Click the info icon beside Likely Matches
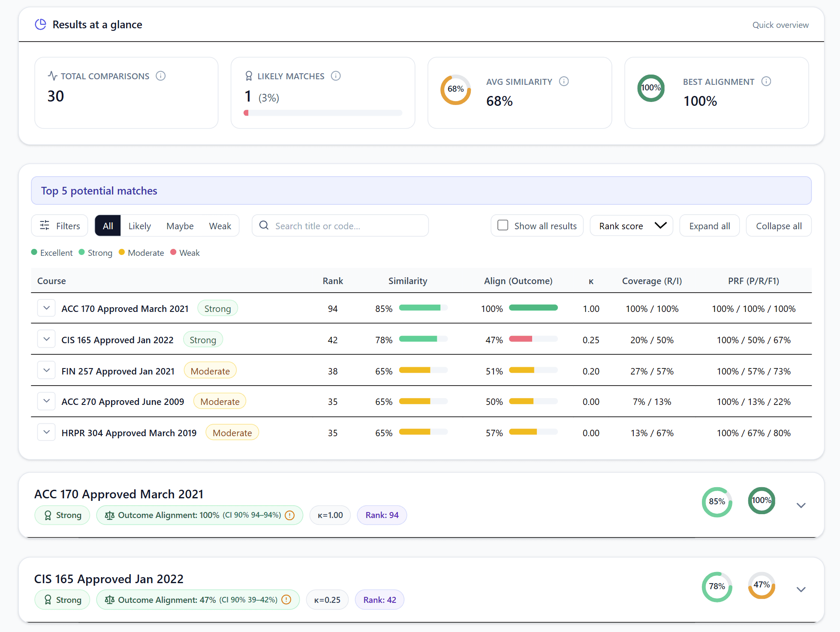840x632 pixels. [x=336, y=76]
